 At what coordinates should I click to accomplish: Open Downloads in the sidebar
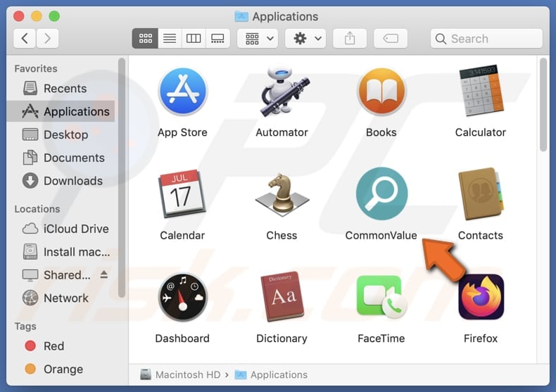tap(61, 181)
